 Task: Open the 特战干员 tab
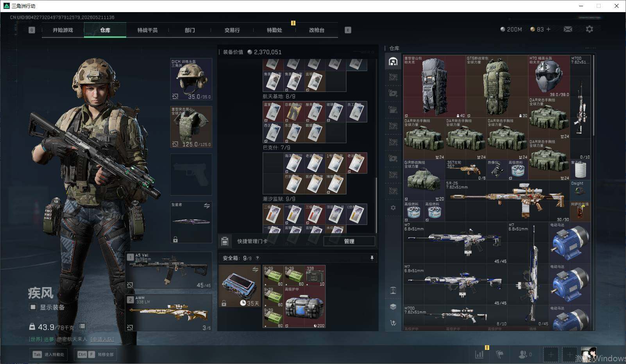(x=147, y=30)
